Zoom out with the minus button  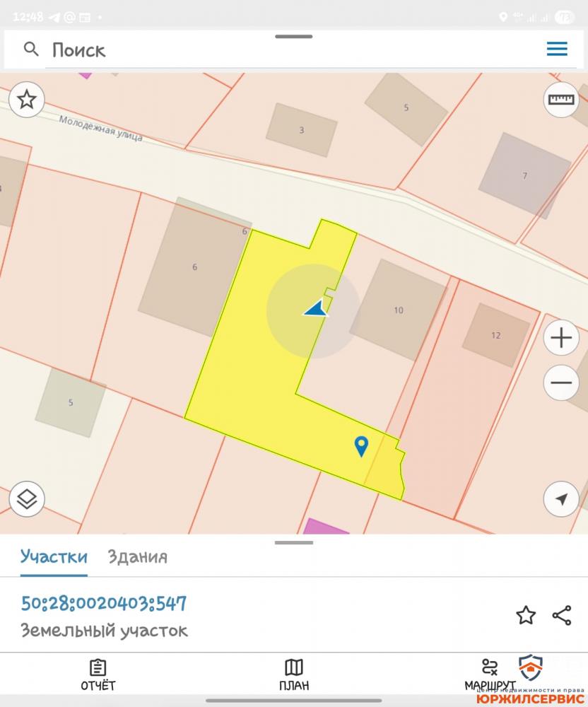pos(561,382)
